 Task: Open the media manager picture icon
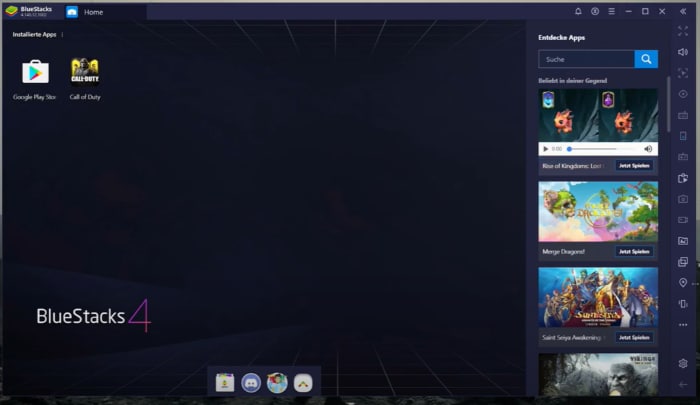pos(683,241)
